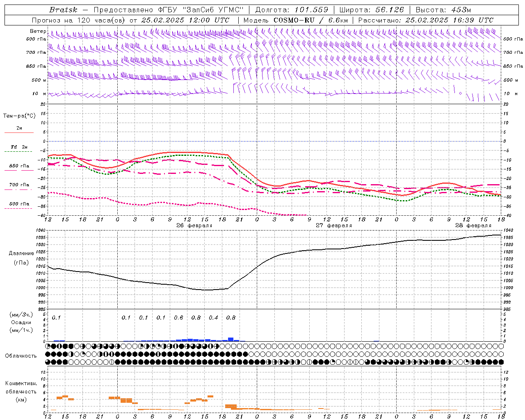Image resolution: width=525 pixels, height=420 pixels.
Task: Click the 28 февраля date label
Action: (473, 226)
